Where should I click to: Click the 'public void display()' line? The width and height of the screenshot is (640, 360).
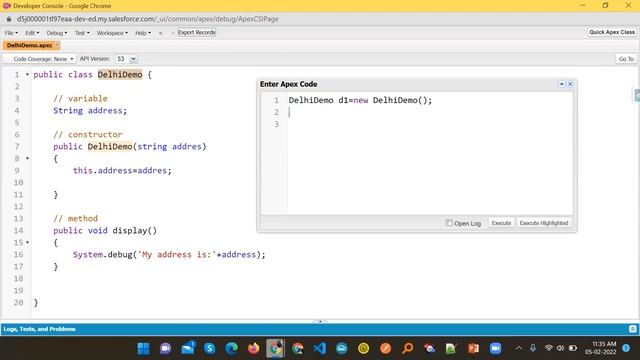[x=105, y=231]
